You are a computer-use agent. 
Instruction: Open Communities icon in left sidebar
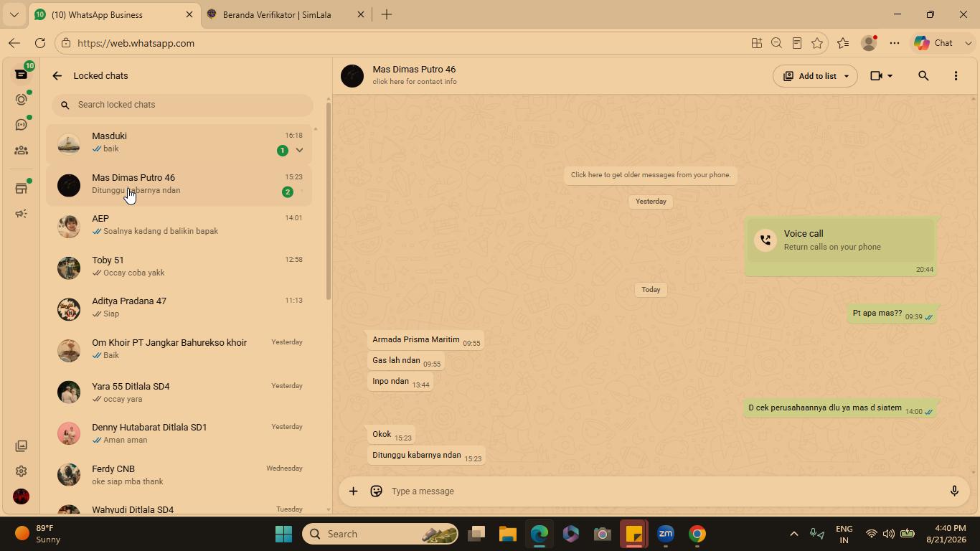point(22,151)
